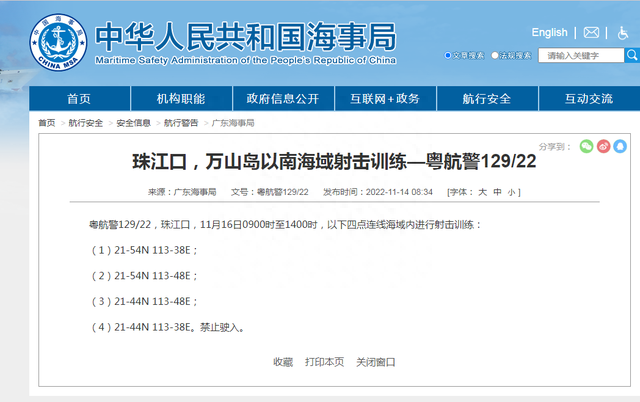Open 首页 navigation tab
The image size is (640, 402).
tap(79, 98)
